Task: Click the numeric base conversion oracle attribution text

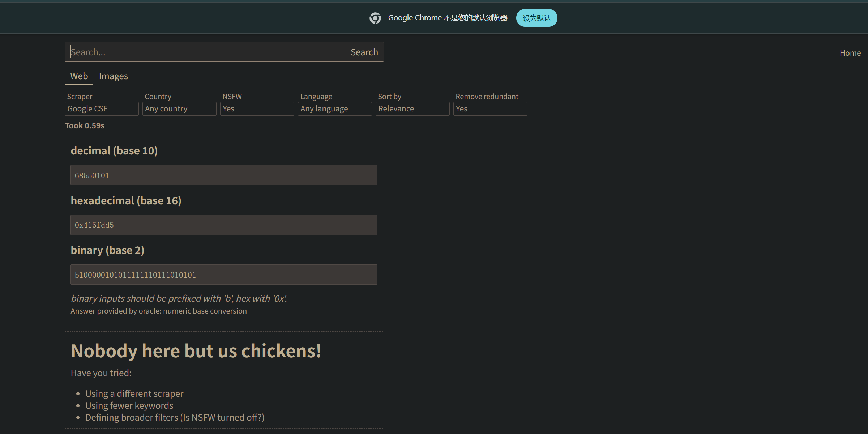Action: pos(159,311)
